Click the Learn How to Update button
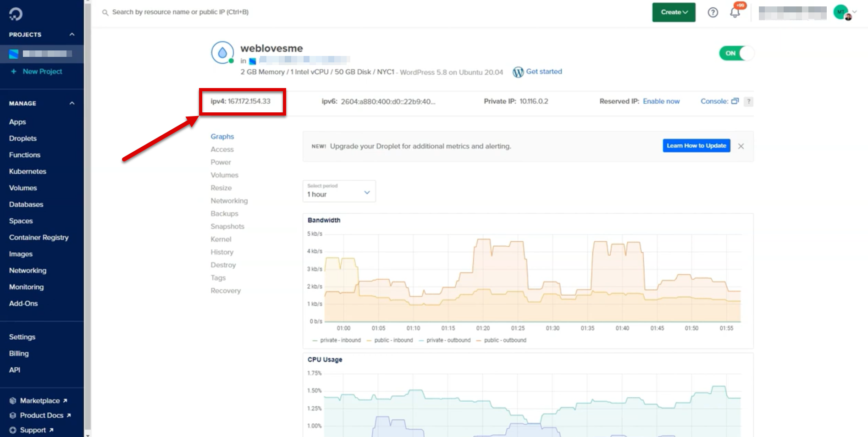This screenshot has width=868, height=437. [x=696, y=146]
